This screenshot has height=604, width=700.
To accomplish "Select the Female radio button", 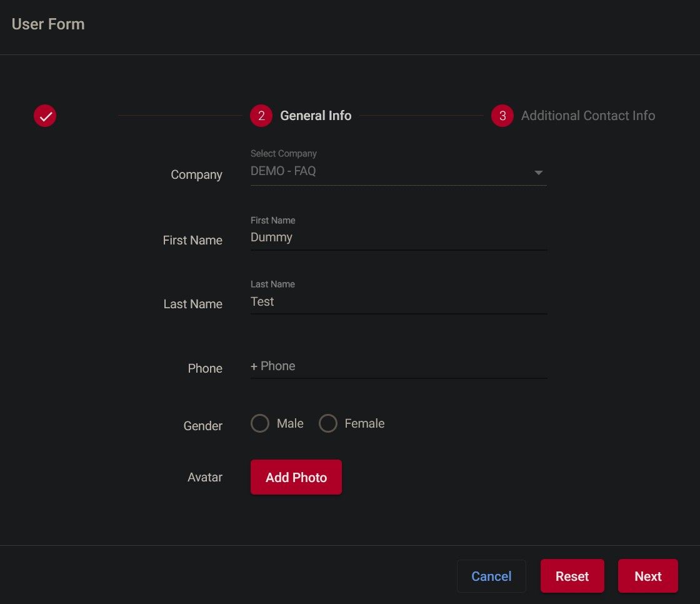I will click(328, 424).
